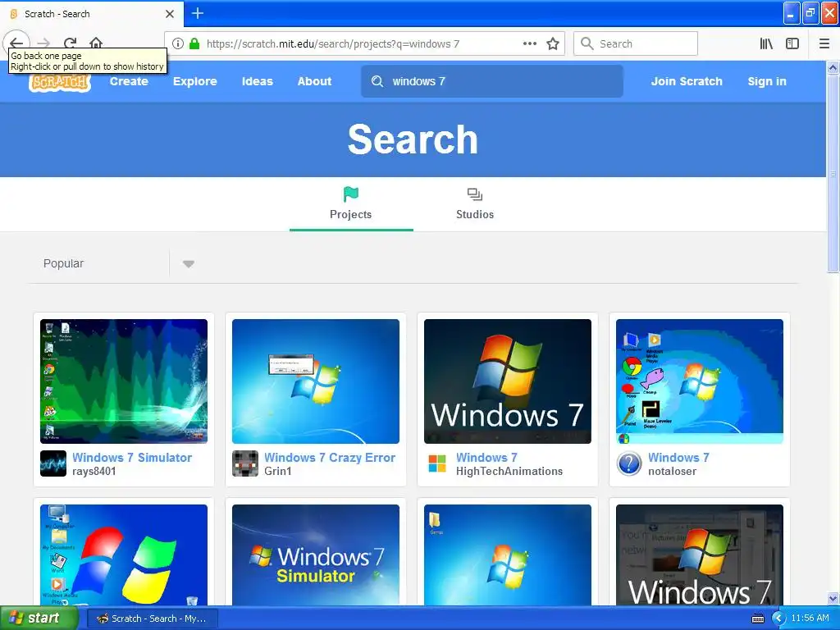Open Windows 7 Crazy Error thumbnail

(316, 381)
